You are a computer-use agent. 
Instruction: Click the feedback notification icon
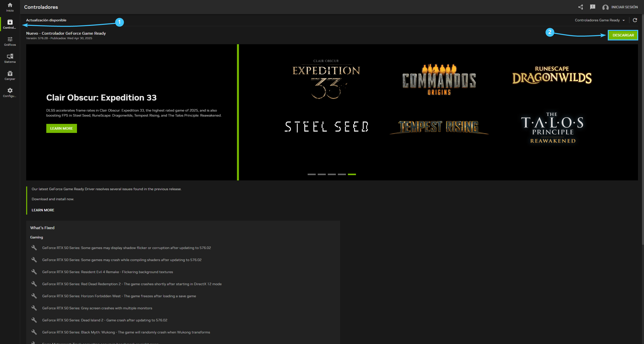[x=593, y=7]
